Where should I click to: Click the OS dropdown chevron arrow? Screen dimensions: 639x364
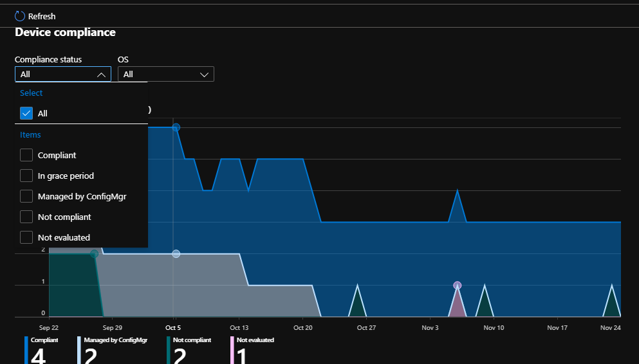tap(205, 75)
